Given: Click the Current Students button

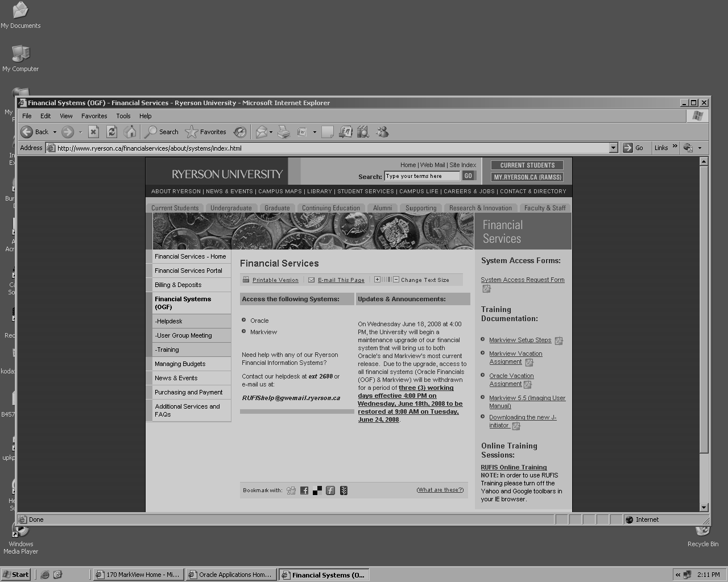Looking at the screenshot, I should (527, 165).
